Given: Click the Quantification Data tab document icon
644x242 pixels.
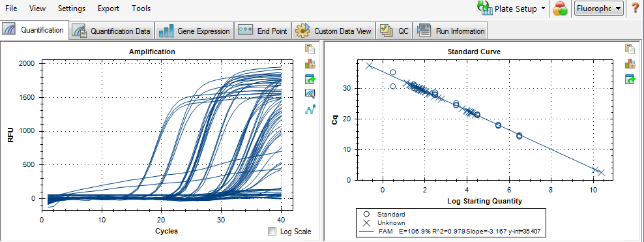Looking at the screenshot, I should click(x=79, y=31).
